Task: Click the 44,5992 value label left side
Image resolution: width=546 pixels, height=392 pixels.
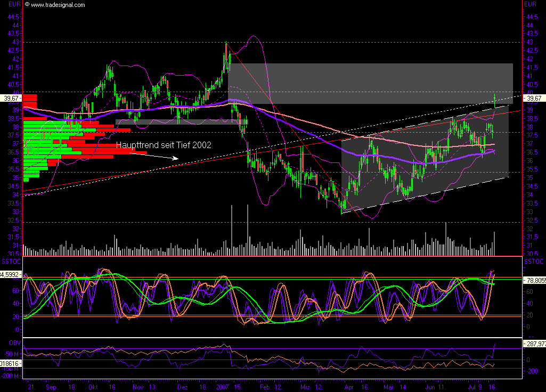Action: (x=9, y=275)
